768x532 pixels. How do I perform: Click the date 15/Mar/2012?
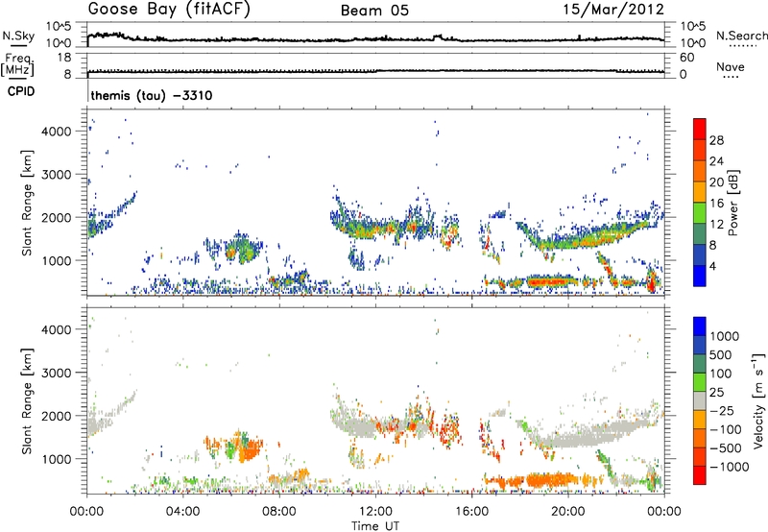(x=613, y=10)
